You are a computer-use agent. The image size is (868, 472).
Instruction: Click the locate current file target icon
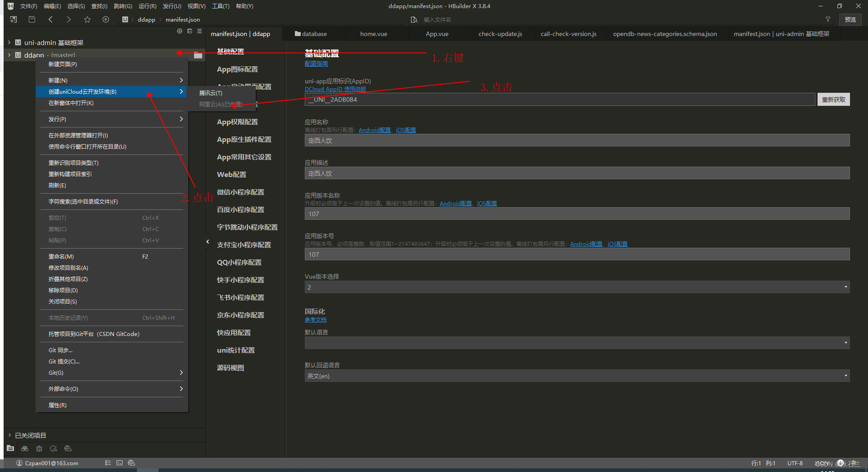(x=180, y=31)
